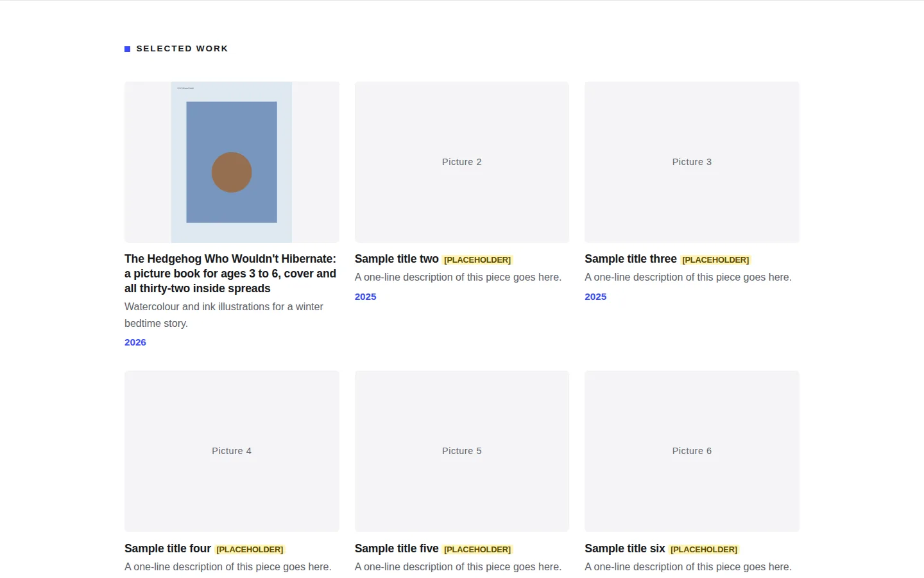The width and height of the screenshot is (924, 578).
Task: Open the Picture 6 placeholder image
Action: click(692, 451)
